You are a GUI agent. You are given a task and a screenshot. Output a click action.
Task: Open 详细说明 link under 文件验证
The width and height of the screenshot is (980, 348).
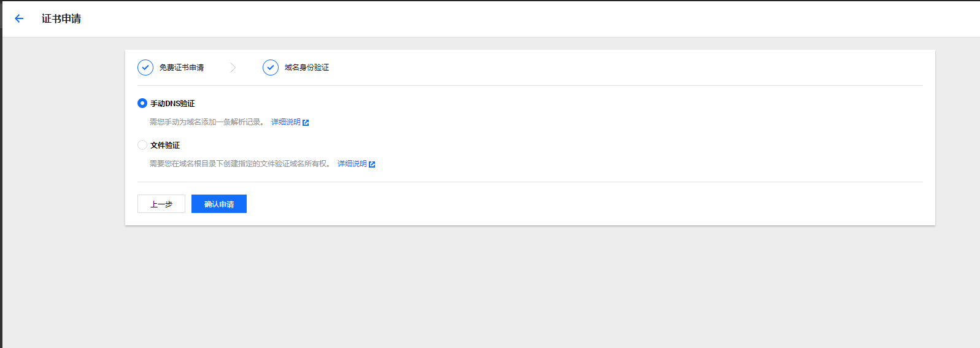point(352,164)
